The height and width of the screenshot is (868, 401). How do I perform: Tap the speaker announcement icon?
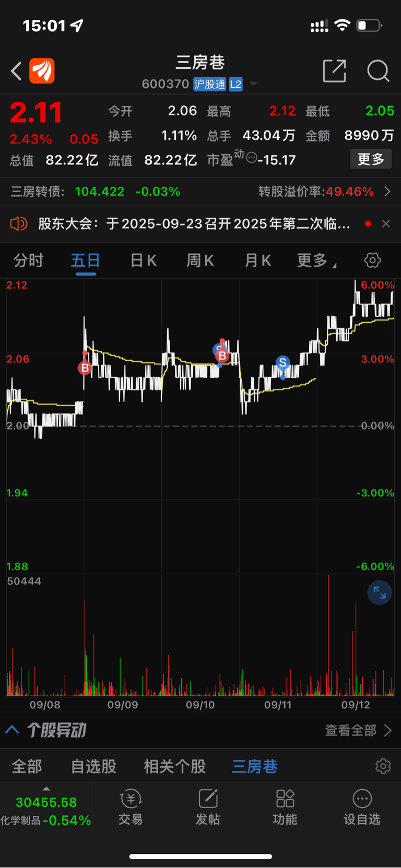click(18, 224)
